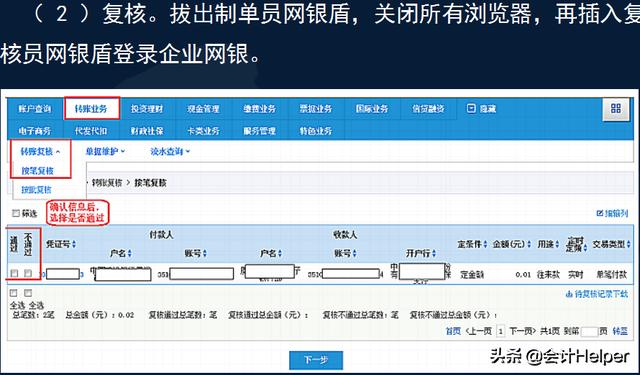The height and width of the screenshot is (375, 640).
Task: Sort by 交易类型 column arrows
Action: pos(629,244)
